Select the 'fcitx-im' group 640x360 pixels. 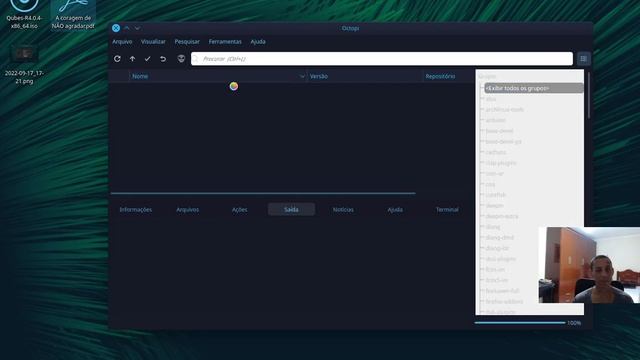point(495,269)
